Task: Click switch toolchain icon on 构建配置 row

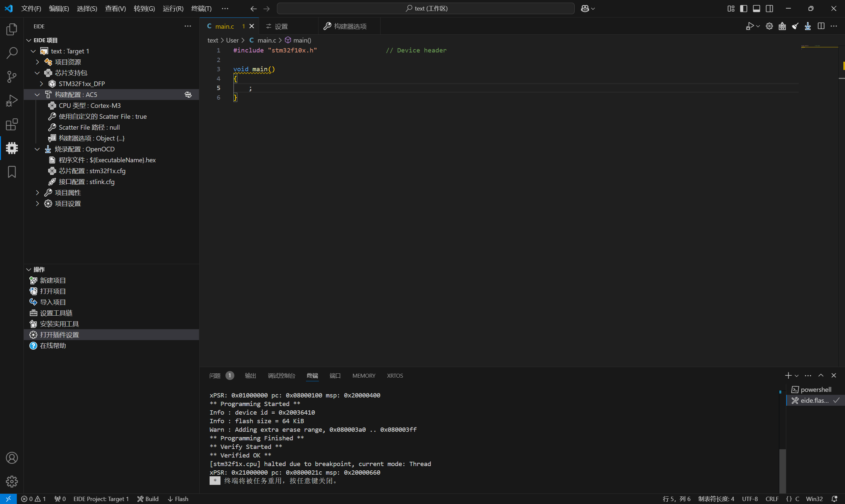Action: [188, 95]
